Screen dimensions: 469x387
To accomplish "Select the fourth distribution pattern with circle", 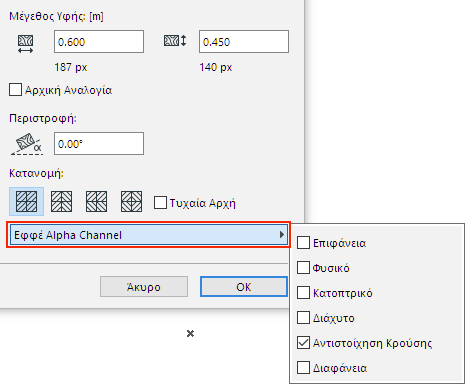I will pyautogui.click(x=131, y=202).
